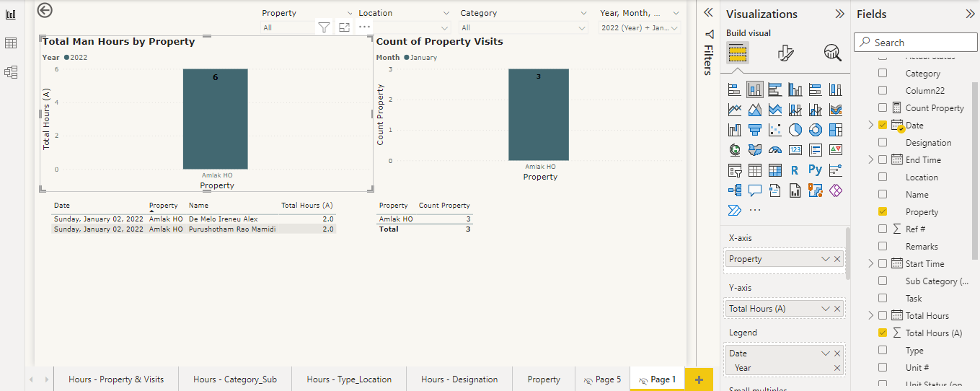The image size is (980, 391).
Task: Expand the End Time field
Action: click(871, 159)
